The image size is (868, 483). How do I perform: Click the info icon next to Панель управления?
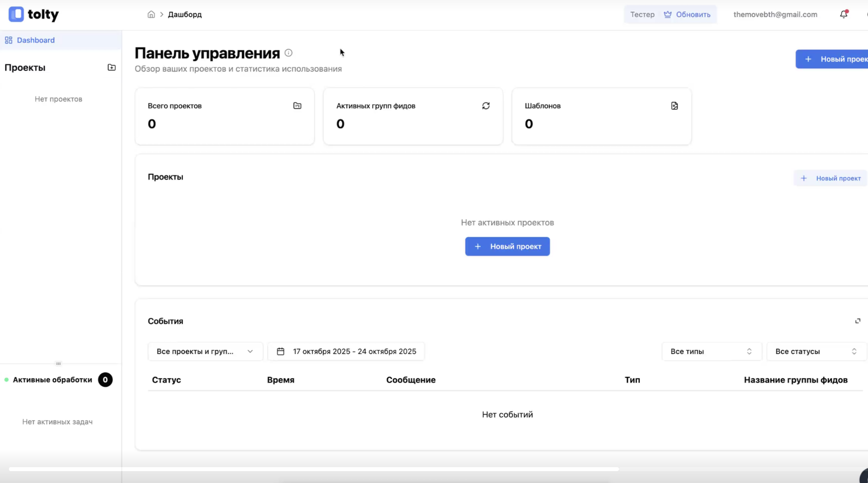(x=289, y=53)
